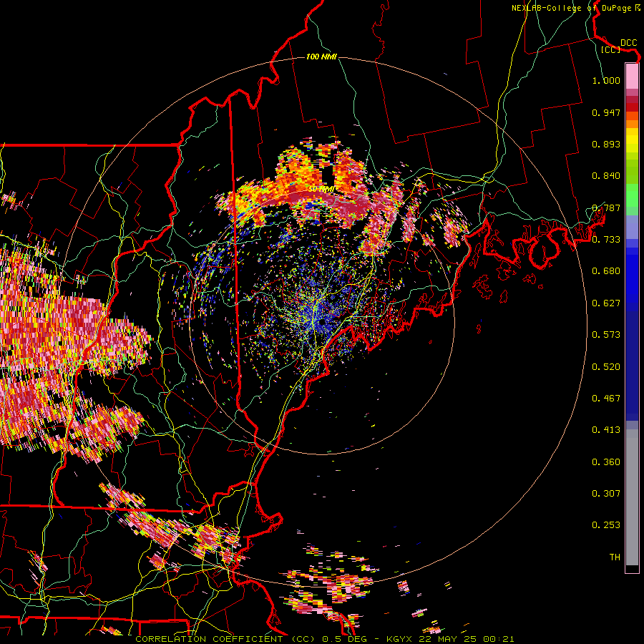The height and width of the screenshot is (644, 644).
Task: Pick the light pink segment of the color bar
Action: click(x=632, y=76)
